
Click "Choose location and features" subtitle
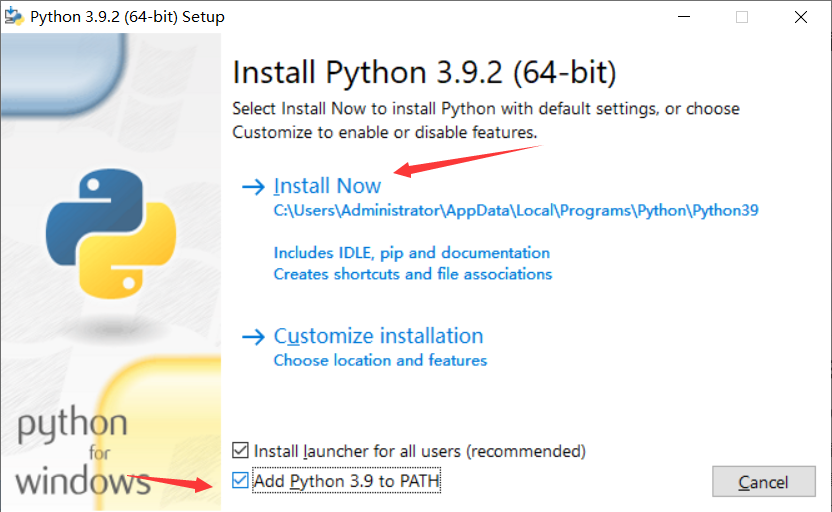pos(380,361)
